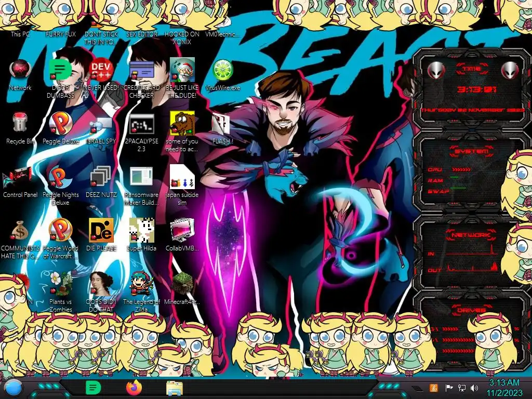532x399 pixels.
Task: Open the CREDIT CARD CHECKER shortcut
Action: pyautogui.click(x=141, y=70)
